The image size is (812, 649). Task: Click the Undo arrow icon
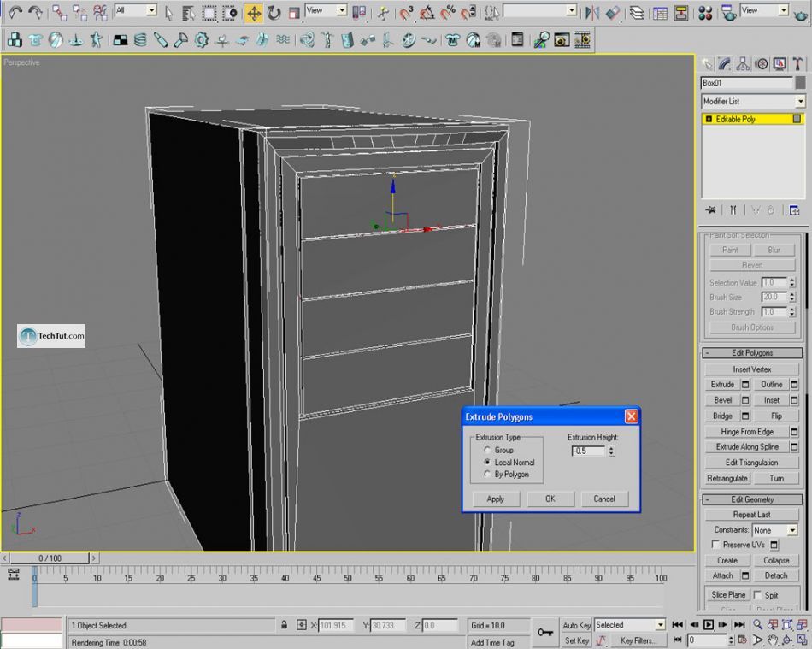tap(15, 12)
